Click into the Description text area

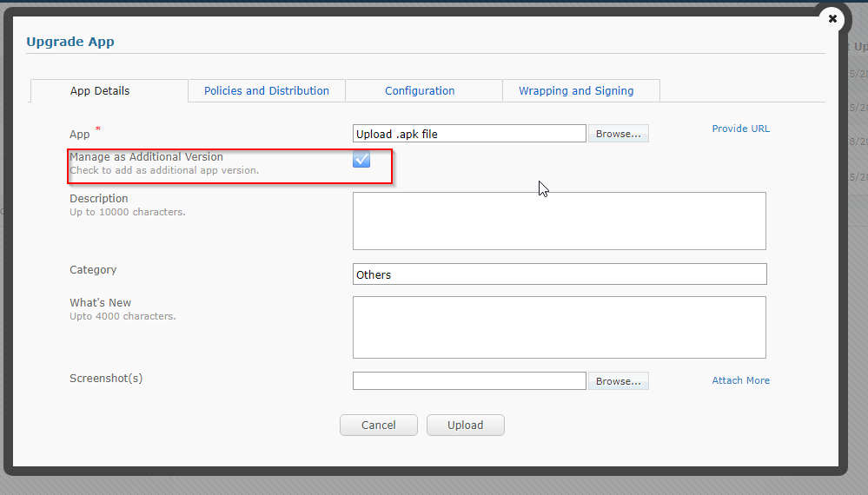(x=559, y=221)
